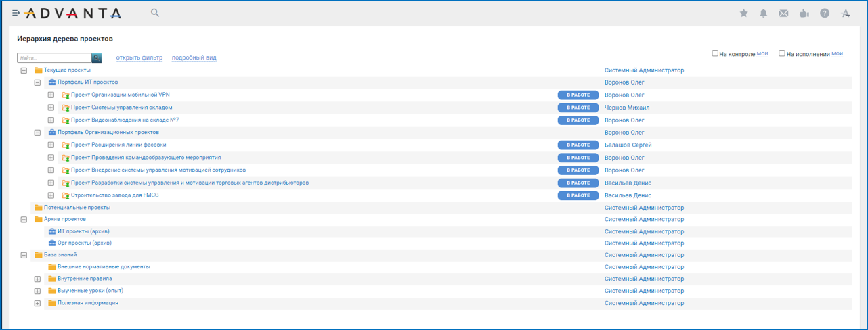Open Проект Разработки системы управления и мотивации торговых агентов
868x330 pixels.
(190, 183)
